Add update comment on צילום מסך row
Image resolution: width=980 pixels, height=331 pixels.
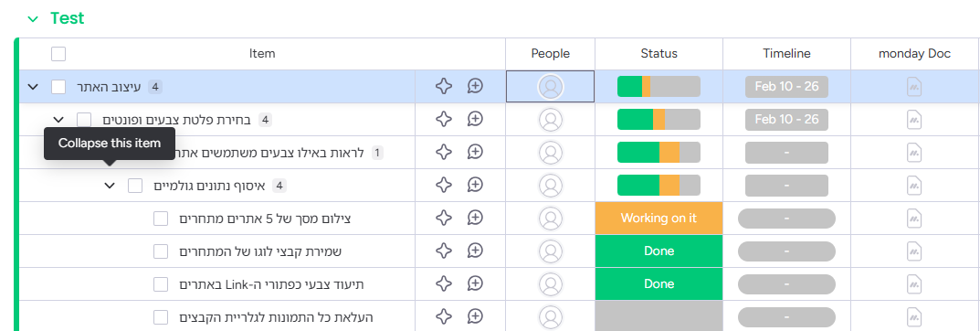(x=476, y=218)
